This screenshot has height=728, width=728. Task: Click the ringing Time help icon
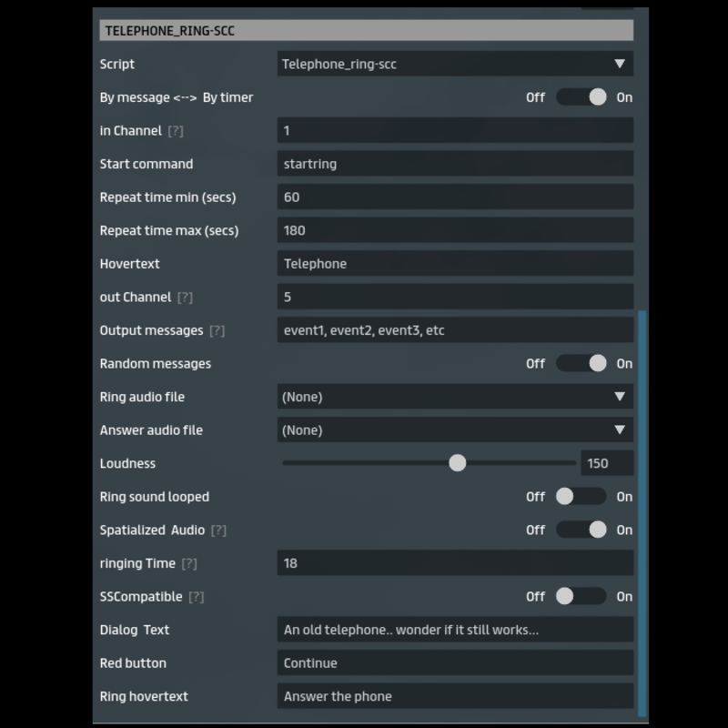pos(188,563)
